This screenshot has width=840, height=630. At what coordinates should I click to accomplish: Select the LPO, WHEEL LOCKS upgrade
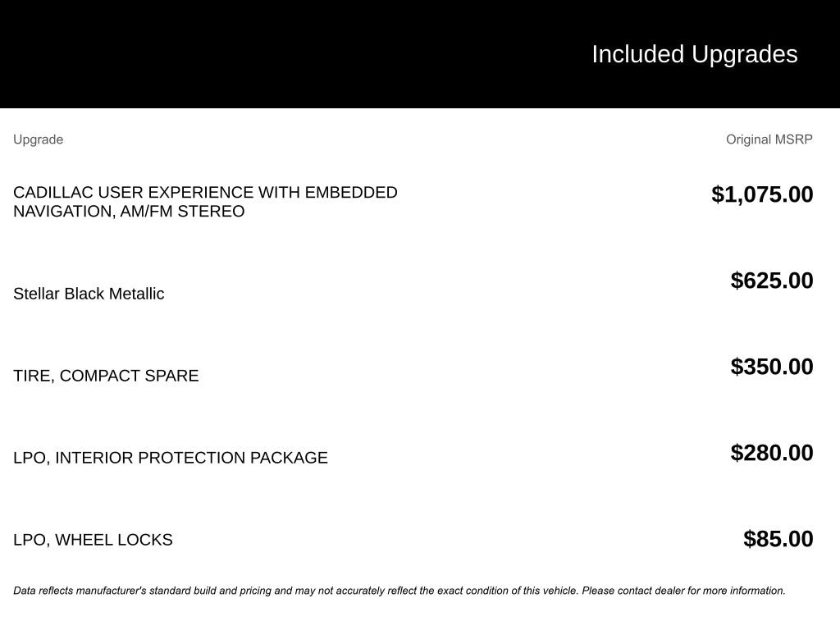pos(93,540)
